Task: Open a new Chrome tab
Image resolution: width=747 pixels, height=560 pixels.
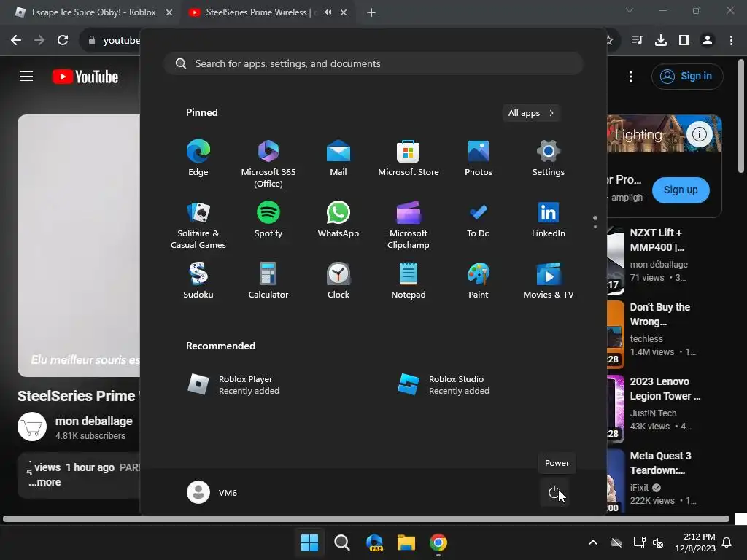Action: tap(371, 12)
